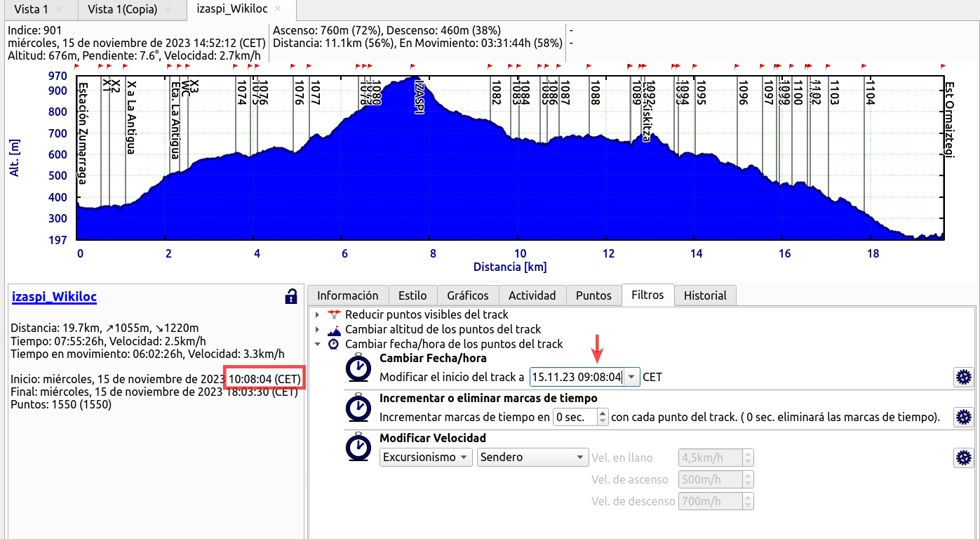The image size is (980, 539).
Task: Expand Cambiar altitud de los puntos del track
Action: [317, 329]
